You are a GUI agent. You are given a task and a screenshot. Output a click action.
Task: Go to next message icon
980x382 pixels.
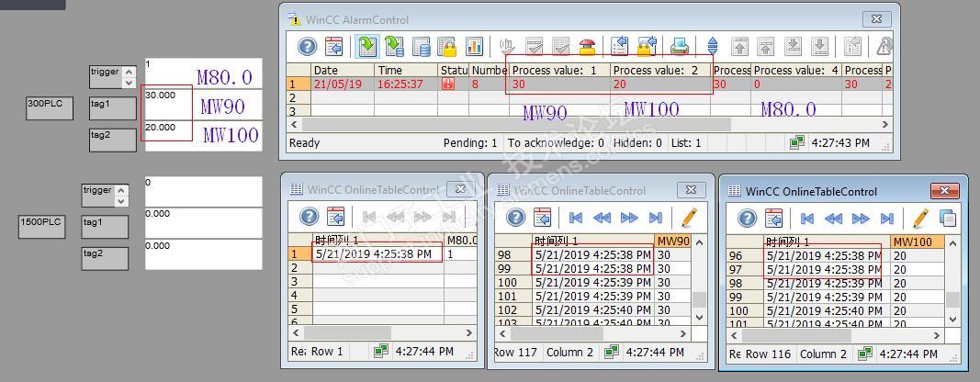[x=794, y=46]
